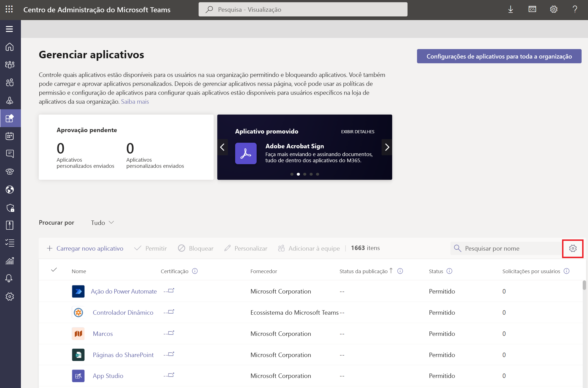Show info for Certificação column

(195, 271)
